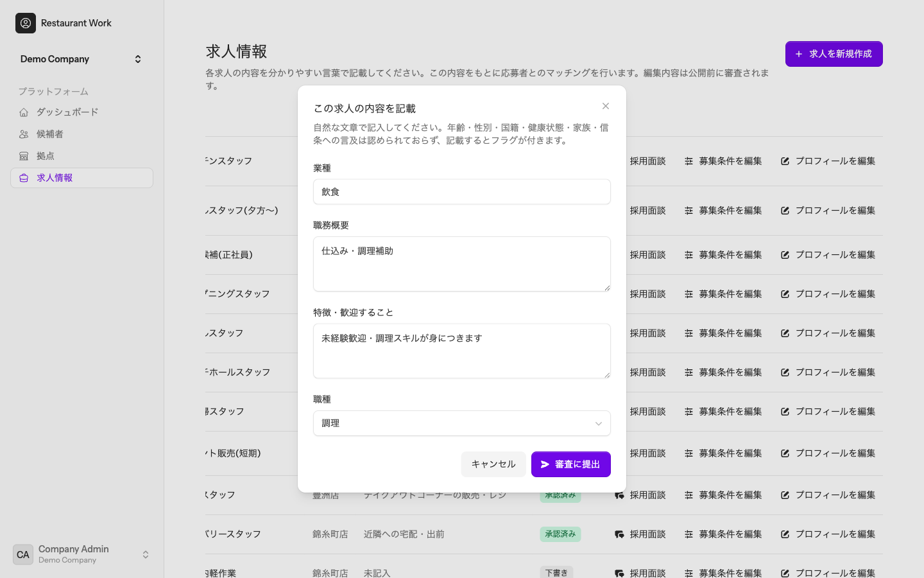Click the sliders icon in the ト販売(短期) row
Screen dimensions: 924x578
[689, 453]
